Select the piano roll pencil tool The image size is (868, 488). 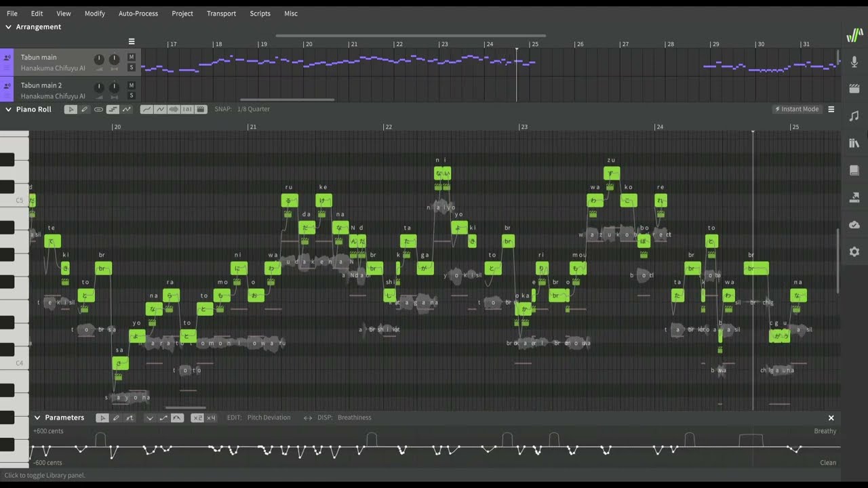(85, 109)
